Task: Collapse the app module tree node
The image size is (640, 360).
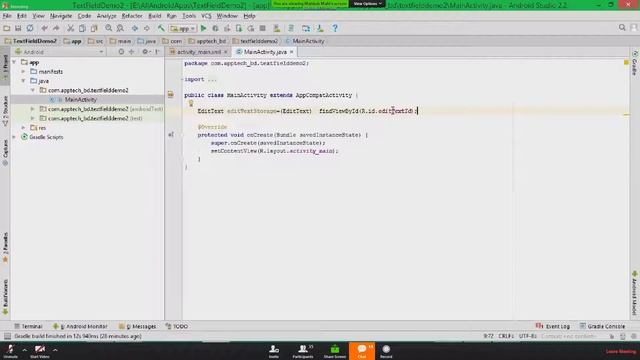Action: point(14,62)
